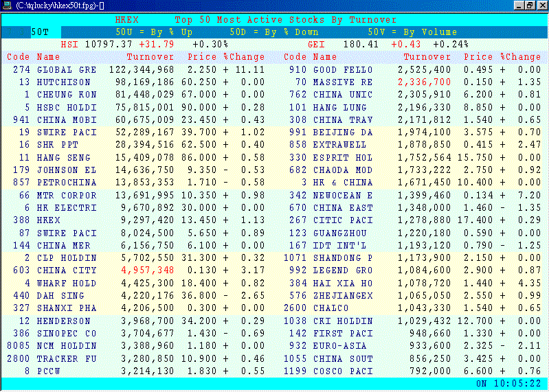This screenshot has width=549, height=392.
Task: Select the SHK PPT stock name
Action: tap(58, 145)
